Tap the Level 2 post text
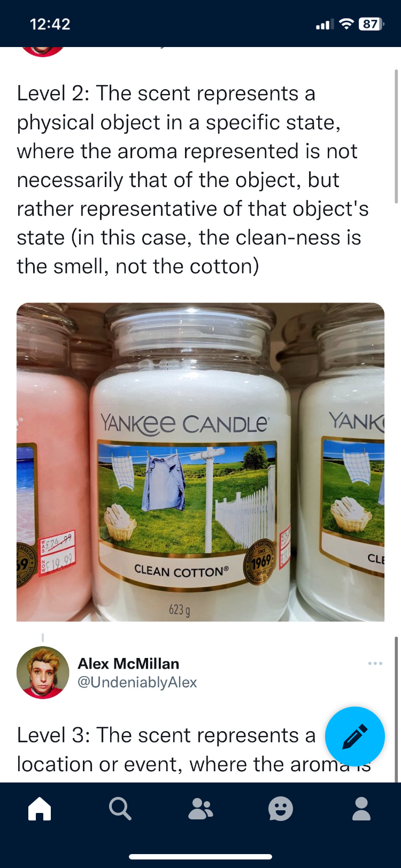The image size is (401, 868). (192, 180)
